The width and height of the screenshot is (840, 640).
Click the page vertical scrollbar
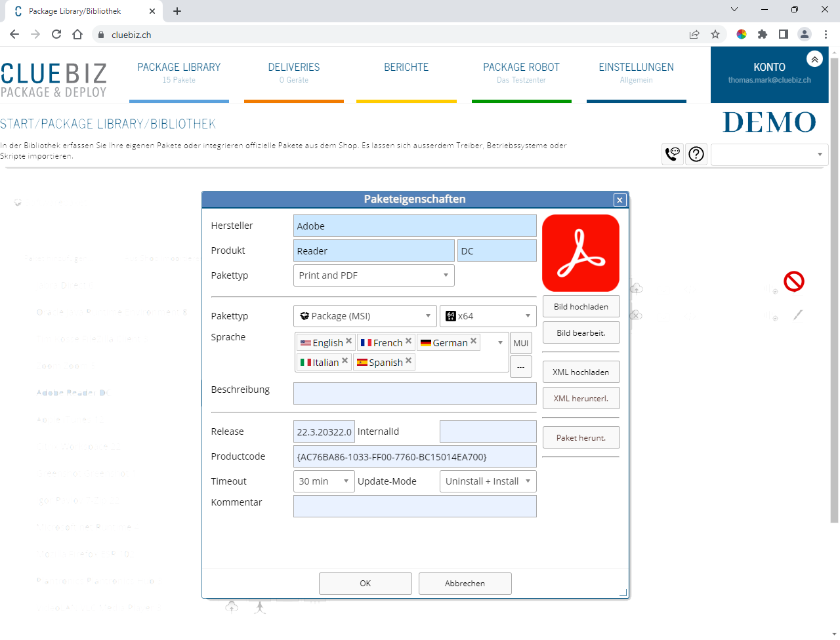click(834, 290)
